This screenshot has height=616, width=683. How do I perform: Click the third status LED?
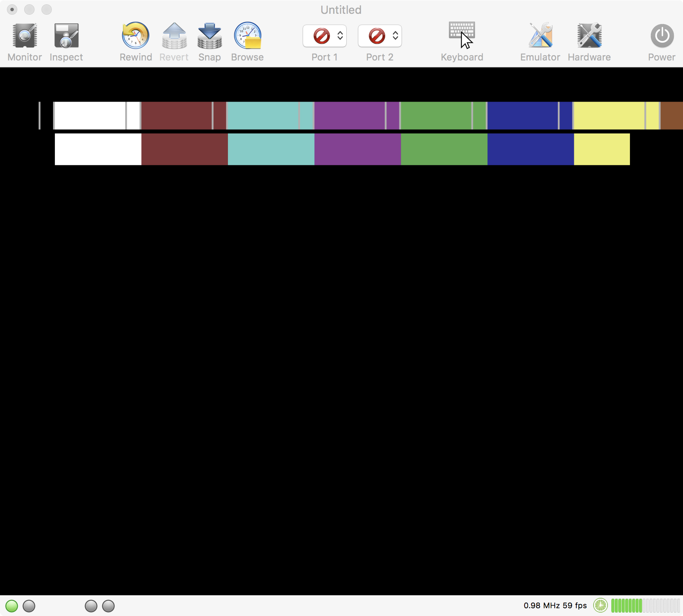91,606
